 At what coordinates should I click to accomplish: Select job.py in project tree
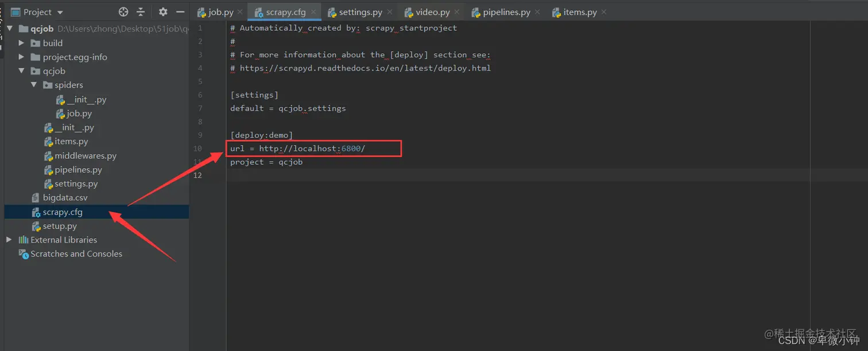[x=79, y=114]
